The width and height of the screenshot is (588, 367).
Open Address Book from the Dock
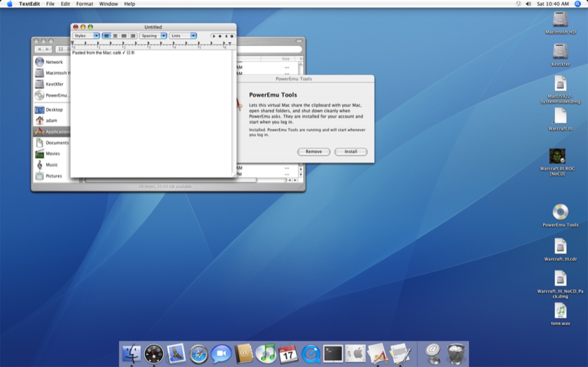tap(244, 354)
